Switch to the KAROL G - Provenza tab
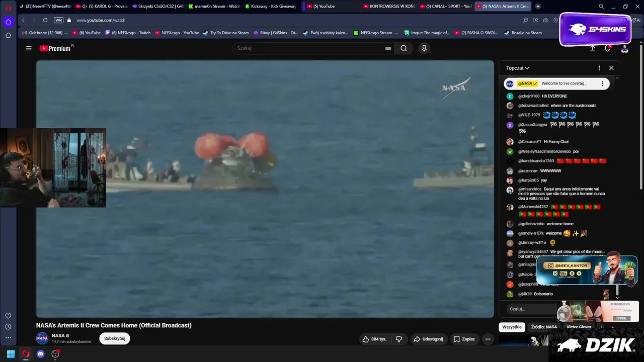The image size is (644, 362). click(102, 7)
